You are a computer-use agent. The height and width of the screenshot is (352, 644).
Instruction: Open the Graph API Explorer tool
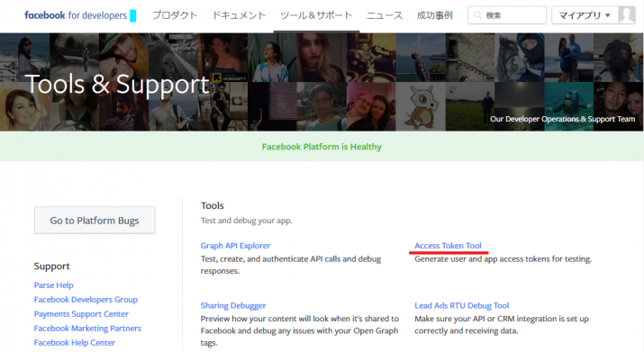click(235, 246)
